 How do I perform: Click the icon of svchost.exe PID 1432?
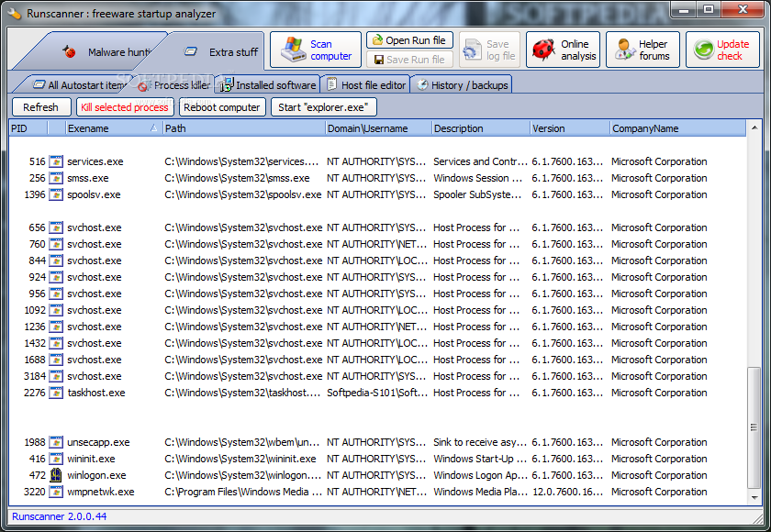[x=56, y=343]
